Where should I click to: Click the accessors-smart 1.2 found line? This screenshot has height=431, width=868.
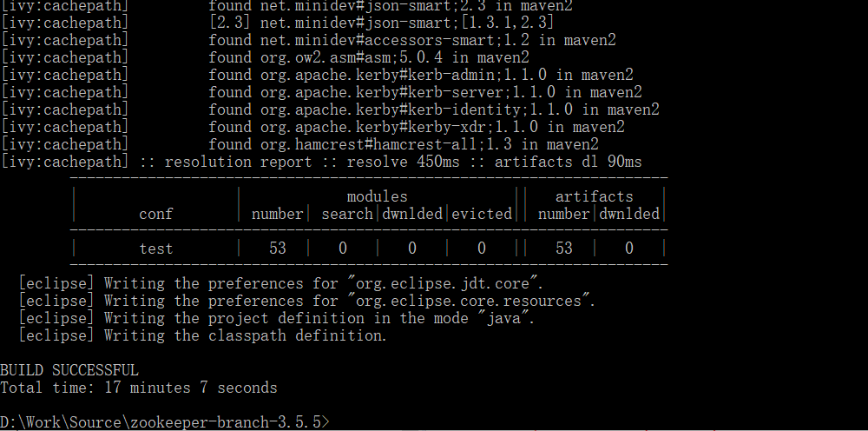pyautogui.click(x=308, y=40)
